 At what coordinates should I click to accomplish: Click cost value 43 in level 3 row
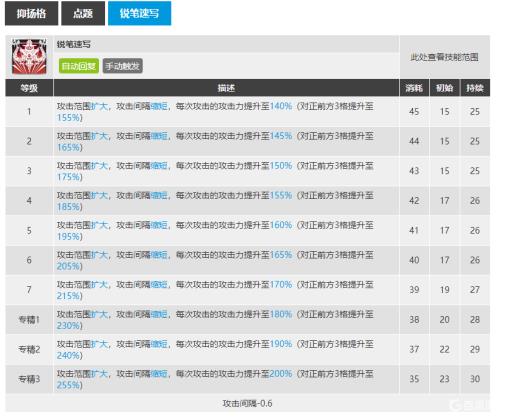click(414, 171)
